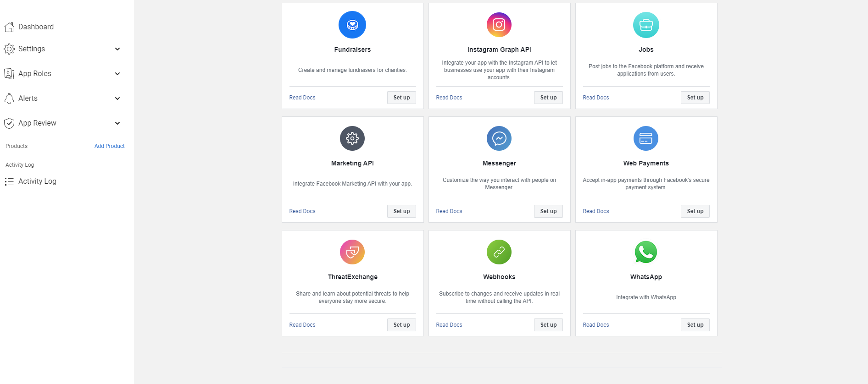Image resolution: width=868 pixels, height=384 pixels.
Task: Click the small Activity Log section heading
Action: point(20,165)
